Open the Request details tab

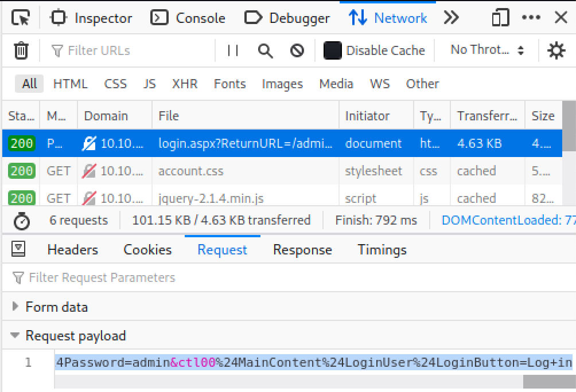pyautogui.click(x=222, y=250)
